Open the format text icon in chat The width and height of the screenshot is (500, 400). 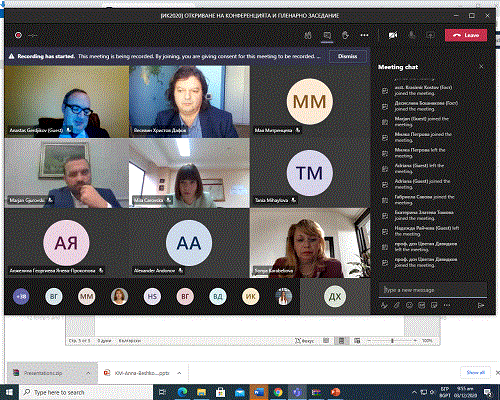384,305
